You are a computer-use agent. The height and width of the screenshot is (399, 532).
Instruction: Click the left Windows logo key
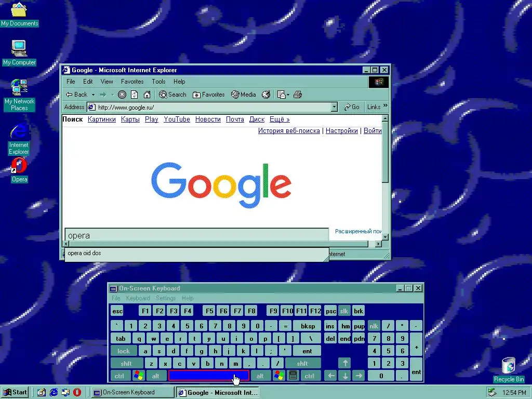[x=138, y=376]
